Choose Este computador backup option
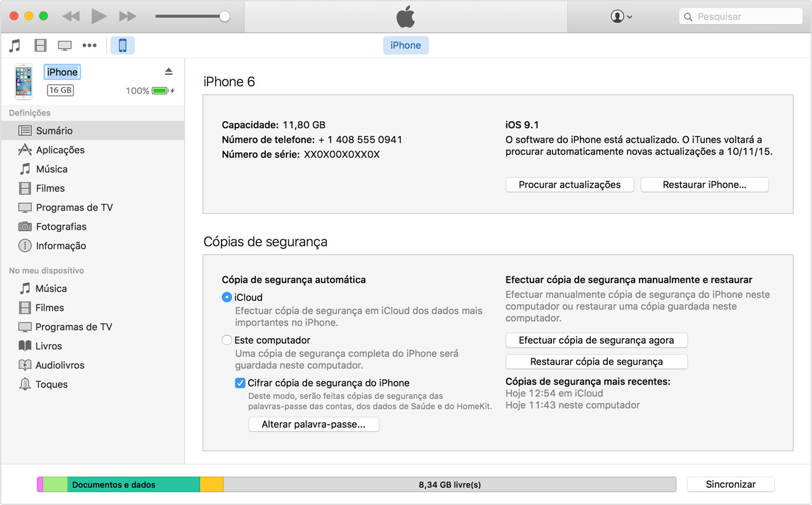 227,340
